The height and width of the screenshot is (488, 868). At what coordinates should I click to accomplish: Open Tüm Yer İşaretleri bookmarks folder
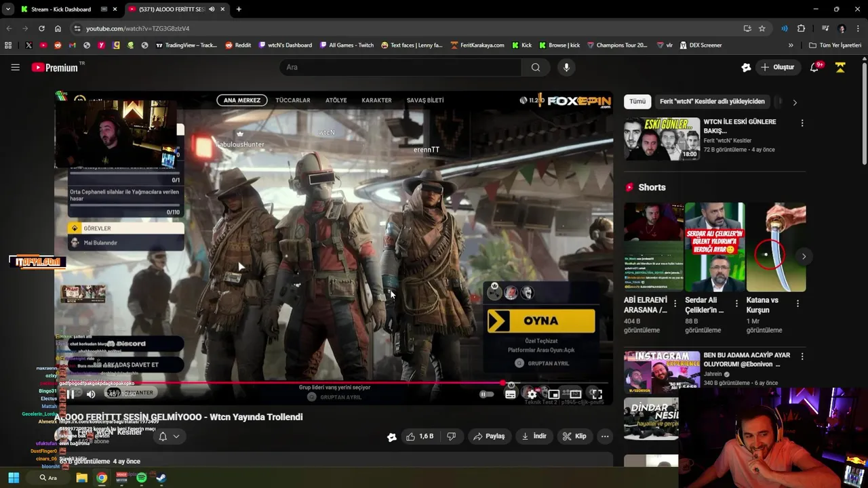click(835, 45)
